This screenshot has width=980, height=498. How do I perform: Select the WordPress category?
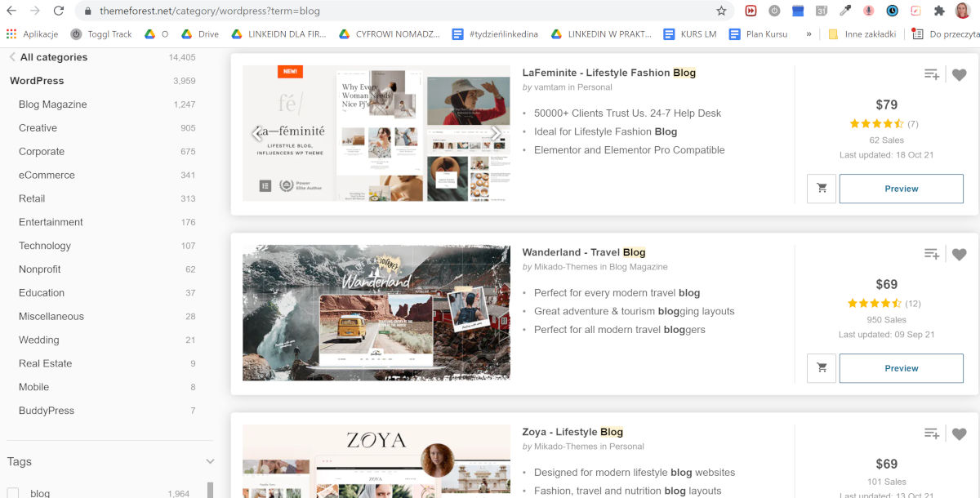(37, 81)
